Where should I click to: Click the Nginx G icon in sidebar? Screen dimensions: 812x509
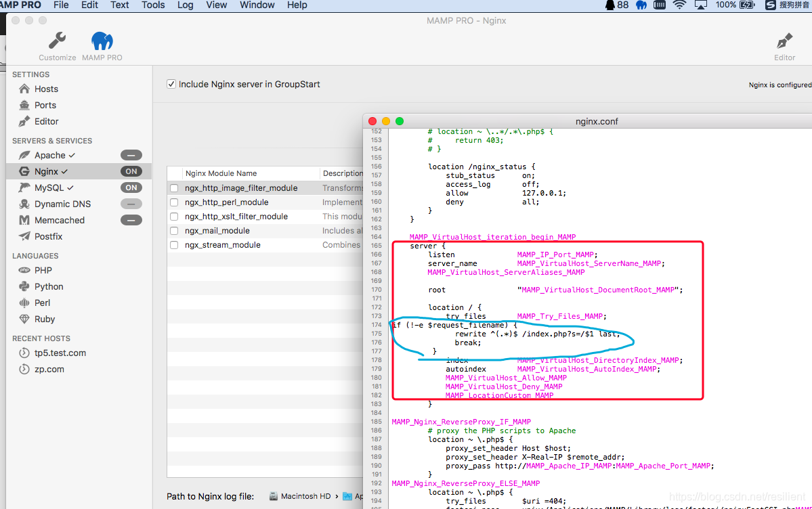click(24, 171)
